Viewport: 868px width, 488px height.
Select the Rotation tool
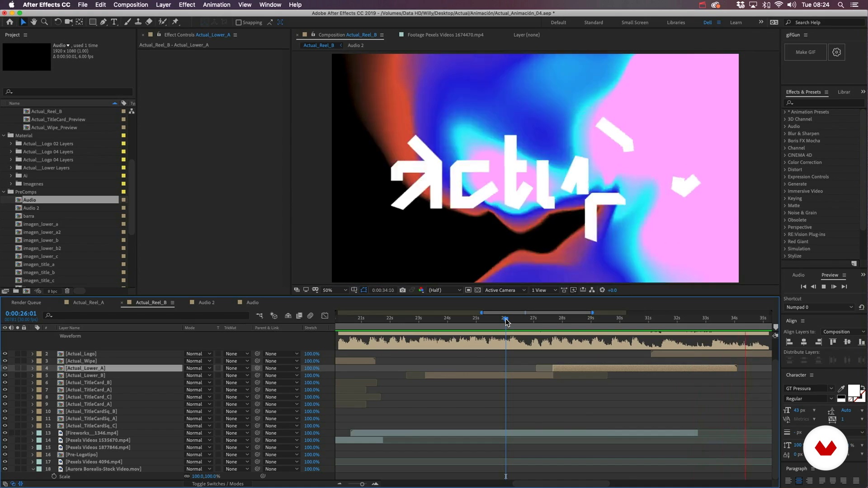coord(58,22)
